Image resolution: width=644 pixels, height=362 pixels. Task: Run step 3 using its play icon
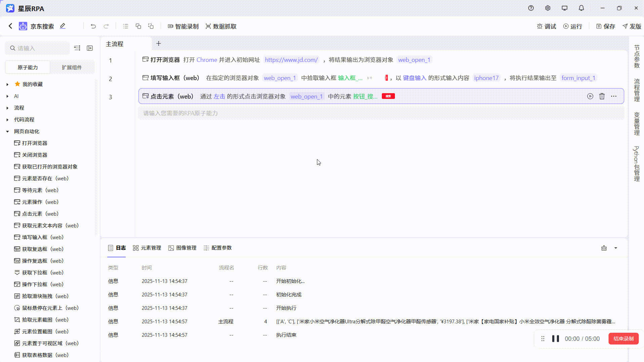click(590, 96)
